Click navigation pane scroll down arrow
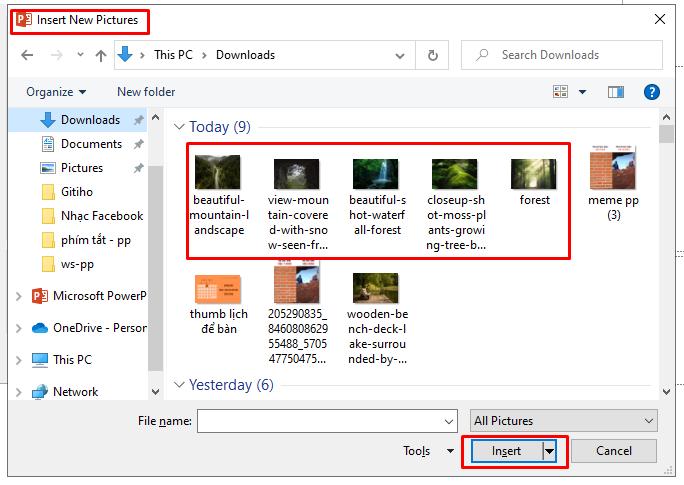684x485 pixels. [x=155, y=392]
